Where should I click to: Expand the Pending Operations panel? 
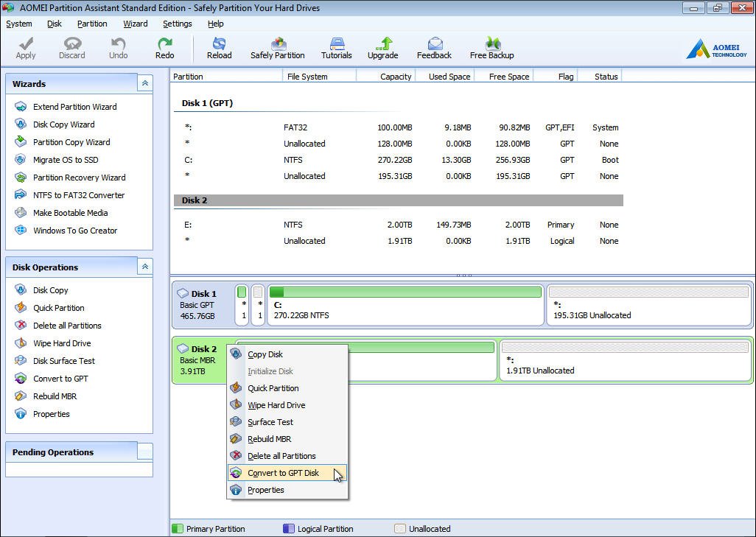[x=145, y=452]
